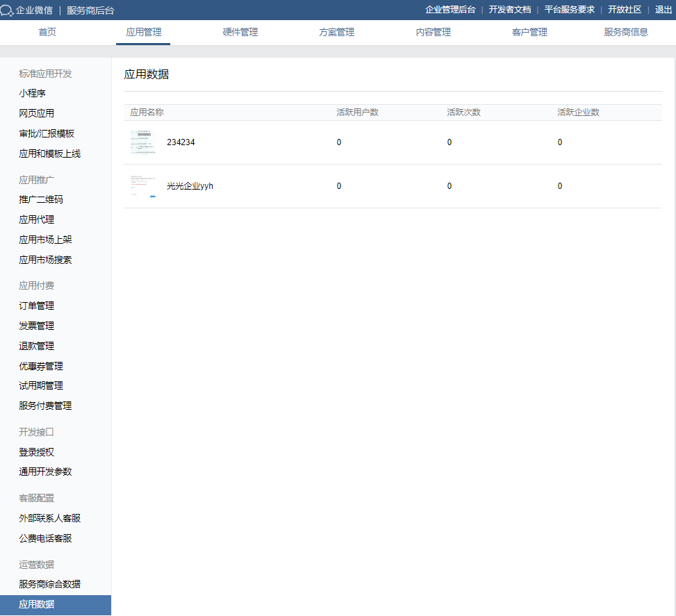Open the 234234 app thumbnail

(x=143, y=142)
